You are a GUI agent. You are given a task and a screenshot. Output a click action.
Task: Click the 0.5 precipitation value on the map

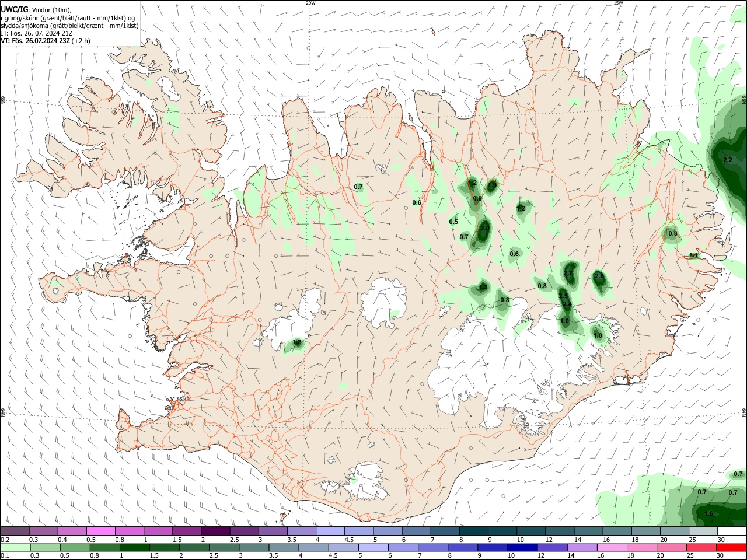point(453,222)
